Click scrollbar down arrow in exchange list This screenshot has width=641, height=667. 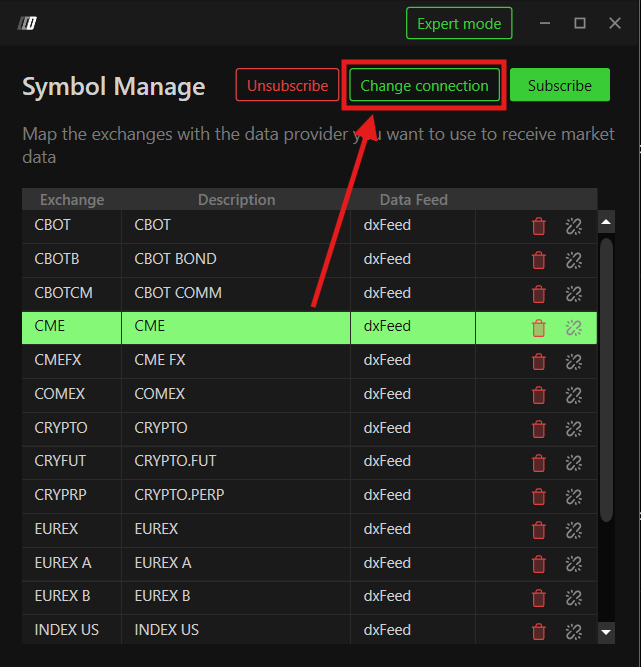tap(606, 632)
